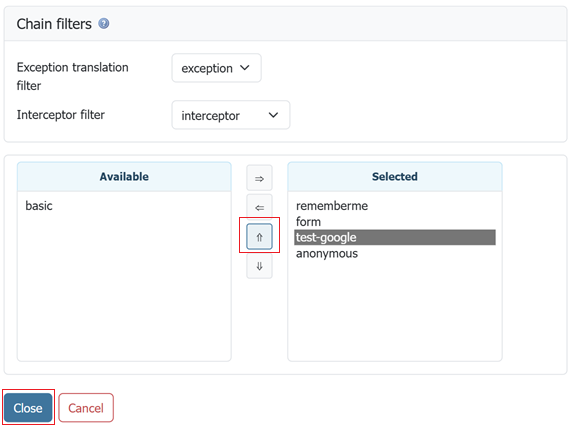Move filter to Selected with right arrow
This screenshot has height=427, width=572.
[x=259, y=178]
